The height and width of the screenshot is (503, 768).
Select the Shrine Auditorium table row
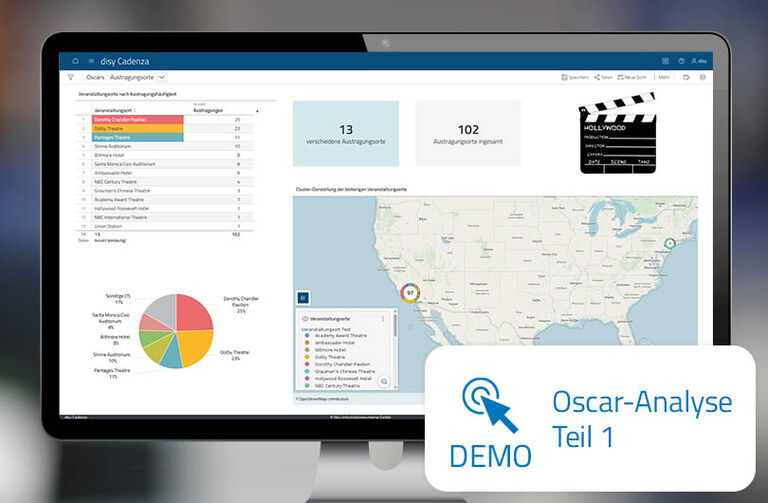[x=166, y=146]
